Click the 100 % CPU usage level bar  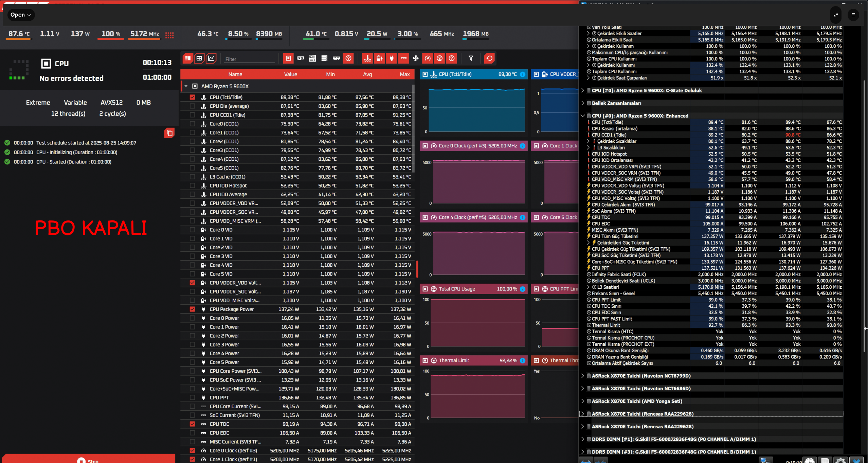click(111, 39)
